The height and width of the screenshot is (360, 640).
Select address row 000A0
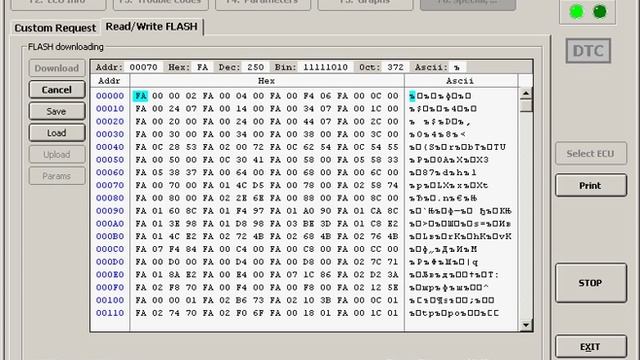(110, 224)
